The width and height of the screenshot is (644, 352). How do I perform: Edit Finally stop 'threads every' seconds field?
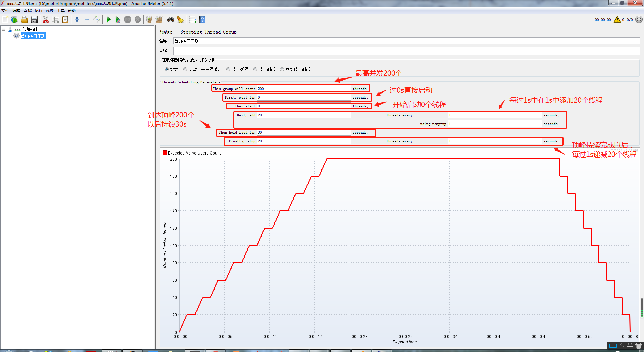click(x=495, y=141)
